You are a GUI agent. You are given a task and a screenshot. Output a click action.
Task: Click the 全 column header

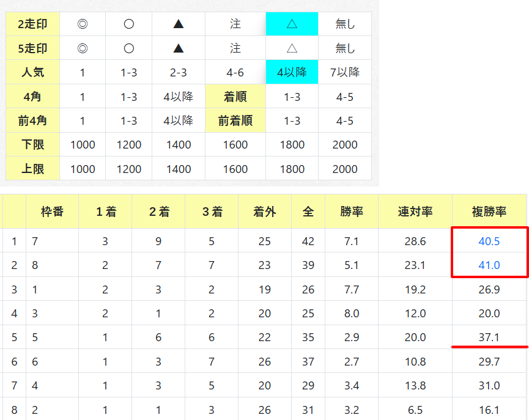(x=308, y=212)
